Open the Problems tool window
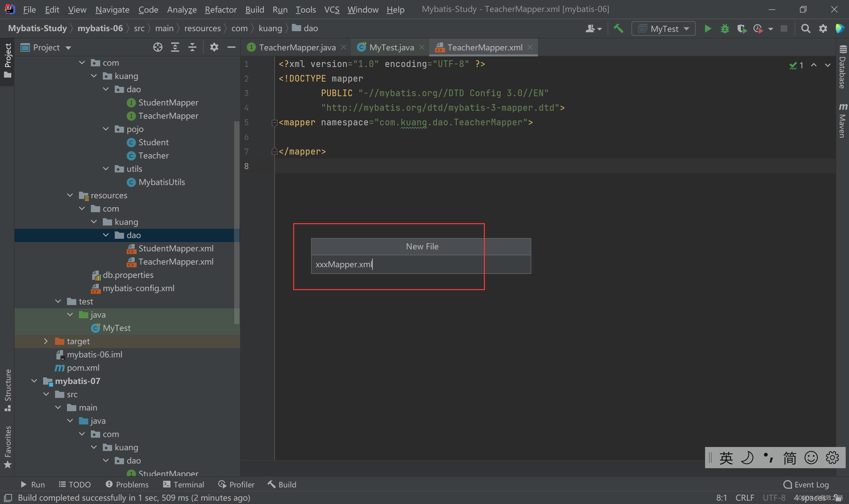This screenshot has height=504, width=849. (127, 485)
